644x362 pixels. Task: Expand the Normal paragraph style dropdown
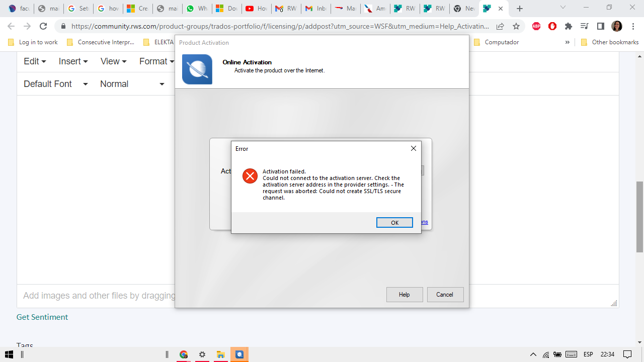132,84
